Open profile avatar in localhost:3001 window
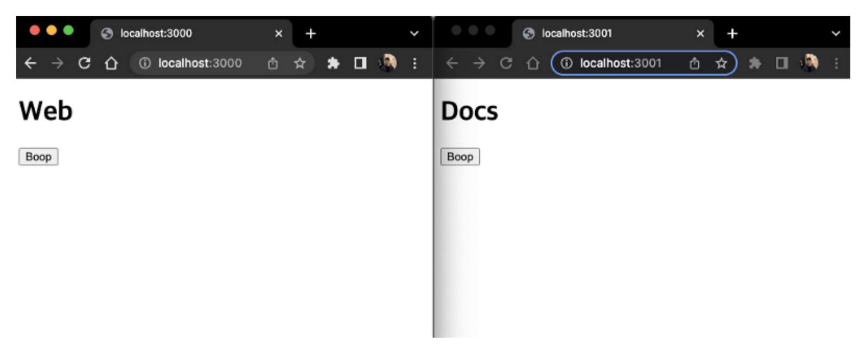The width and height of the screenshot is (868, 356). 809,63
